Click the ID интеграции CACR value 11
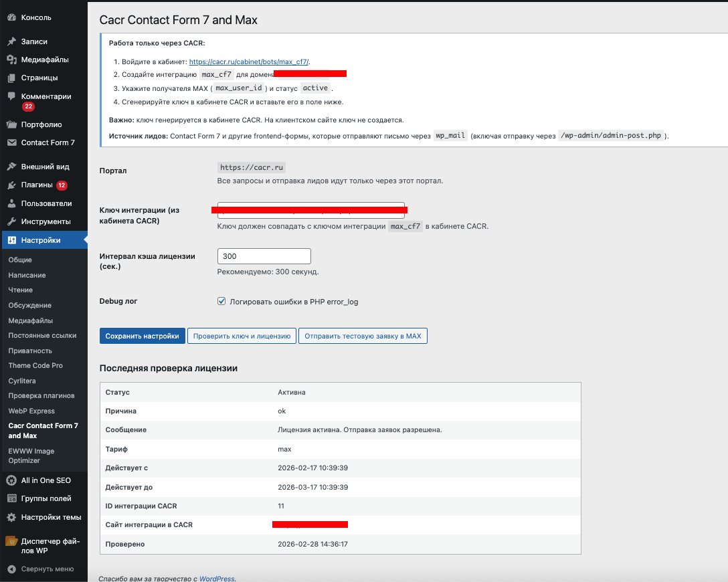 click(281, 506)
